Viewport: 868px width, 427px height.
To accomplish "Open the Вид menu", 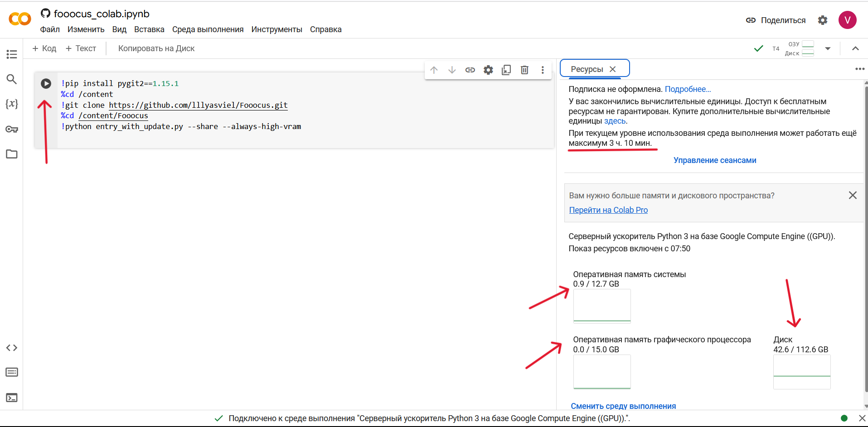I will point(119,29).
